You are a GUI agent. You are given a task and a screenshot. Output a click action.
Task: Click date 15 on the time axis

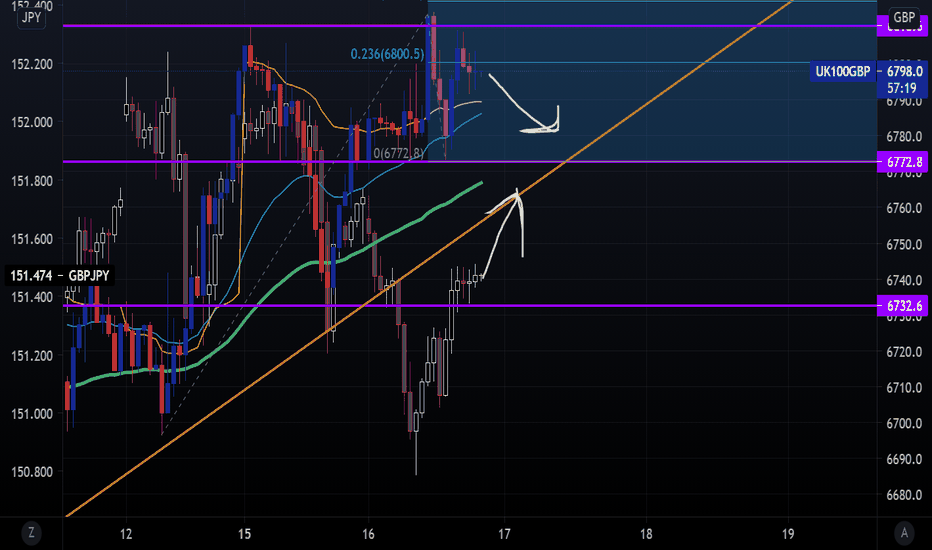(244, 534)
